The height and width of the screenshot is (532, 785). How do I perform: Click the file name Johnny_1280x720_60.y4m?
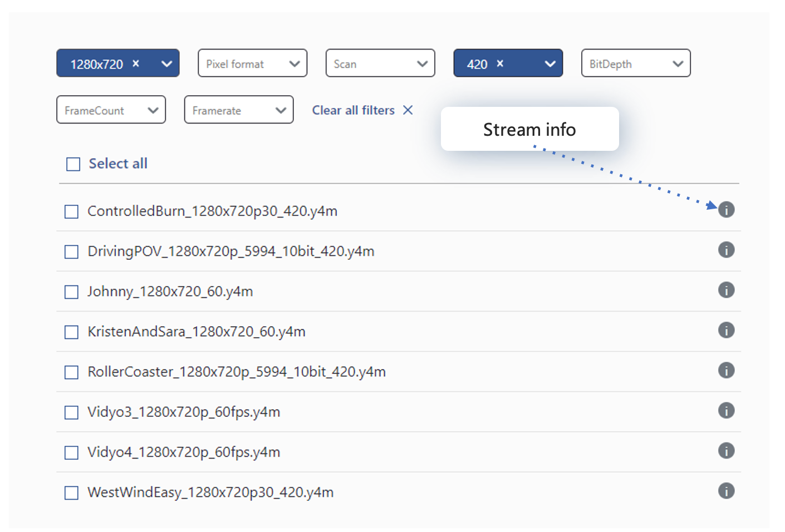point(170,292)
